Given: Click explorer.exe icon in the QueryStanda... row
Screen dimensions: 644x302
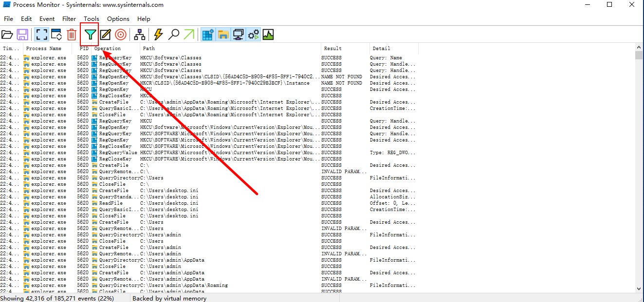Looking at the screenshot, I should pyautogui.click(x=27, y=197).
